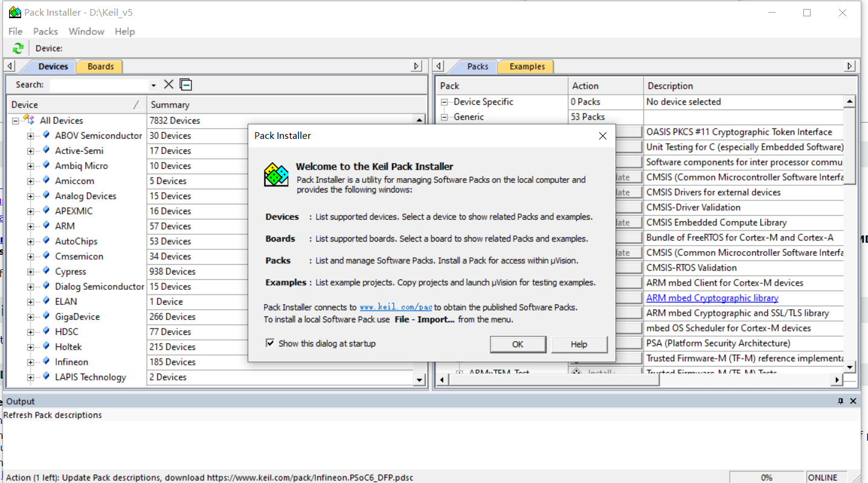The height and width of the screenshot is (483, 868).
Task: Click the Infineon vendor icon
Action: click(46, 362)
